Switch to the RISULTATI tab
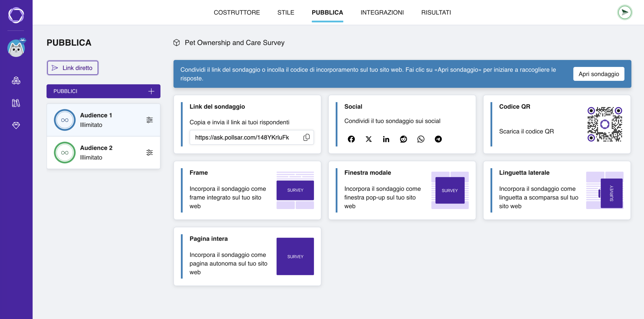The width and height of the screenshot is (644, 319). point(436,12)
